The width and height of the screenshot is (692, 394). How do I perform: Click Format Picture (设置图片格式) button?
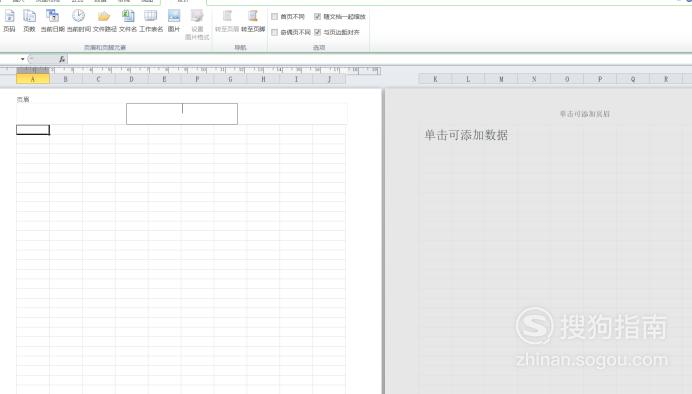coord(197,25)
